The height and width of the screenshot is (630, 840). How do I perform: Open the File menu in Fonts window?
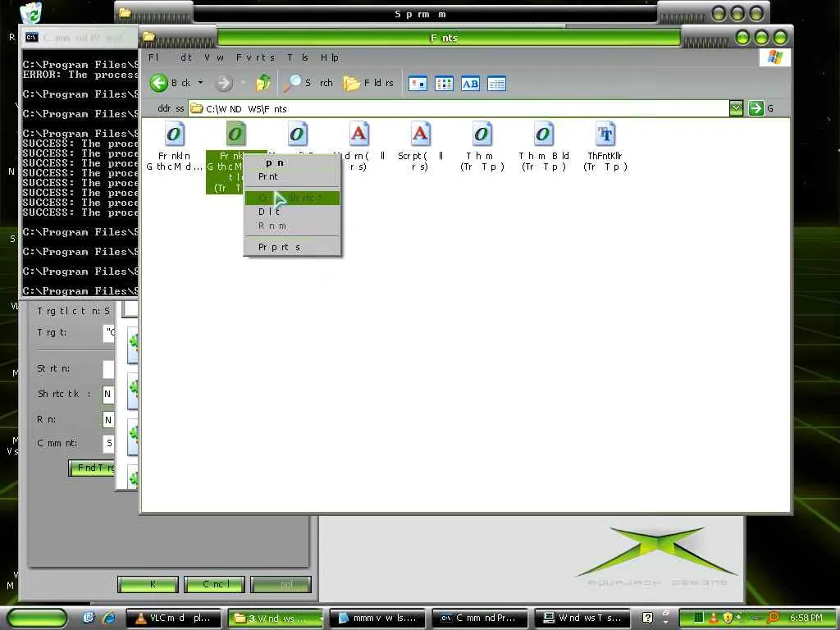pos(153,57)
